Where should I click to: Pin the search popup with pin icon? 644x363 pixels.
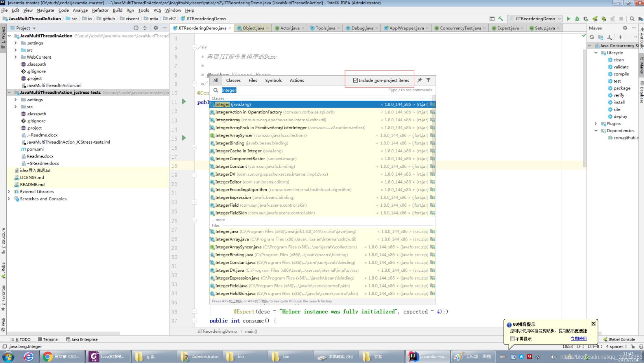pos(420,80)
